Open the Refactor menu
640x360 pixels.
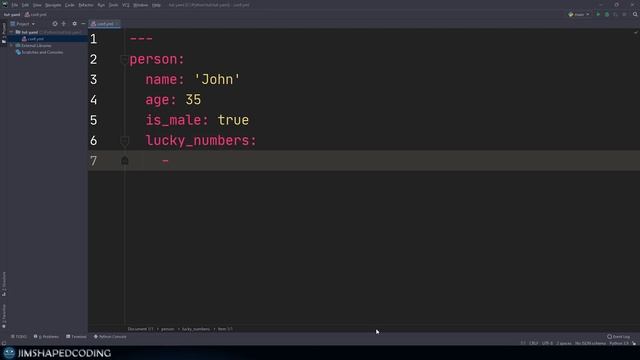(x=86, y=5)
